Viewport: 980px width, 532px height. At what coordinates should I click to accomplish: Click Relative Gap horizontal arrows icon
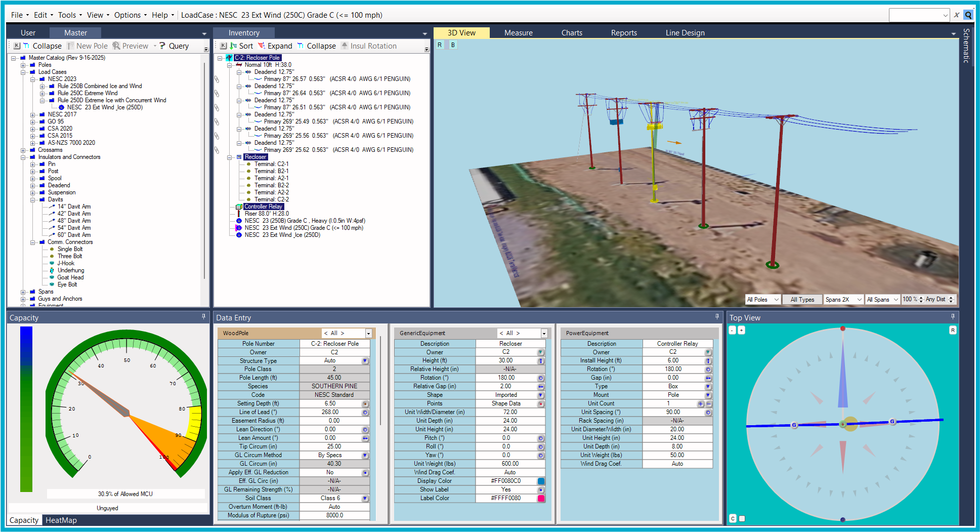coord(541,387)
